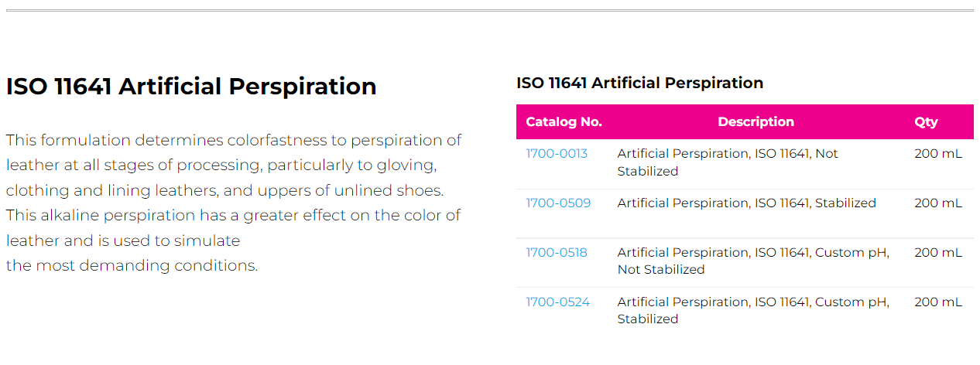Go to the 1700-0524 product link
The height and width of the screenshot is (365, 980).
[557, 302]
